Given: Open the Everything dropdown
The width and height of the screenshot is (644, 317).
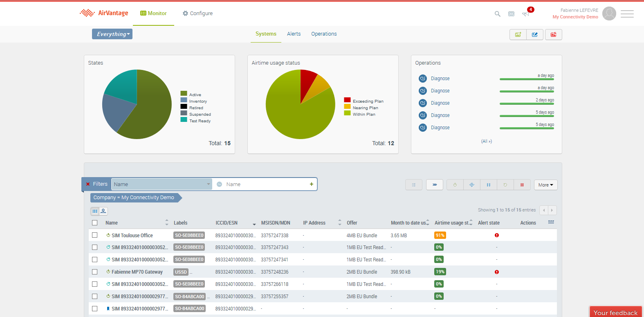Looking at the screenshot, I should 112,34.
